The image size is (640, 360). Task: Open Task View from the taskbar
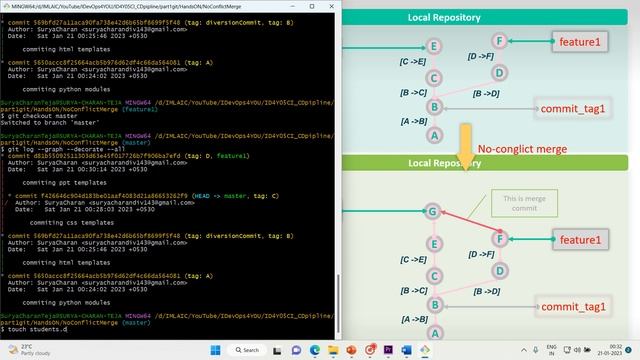[x=277, y=350]
